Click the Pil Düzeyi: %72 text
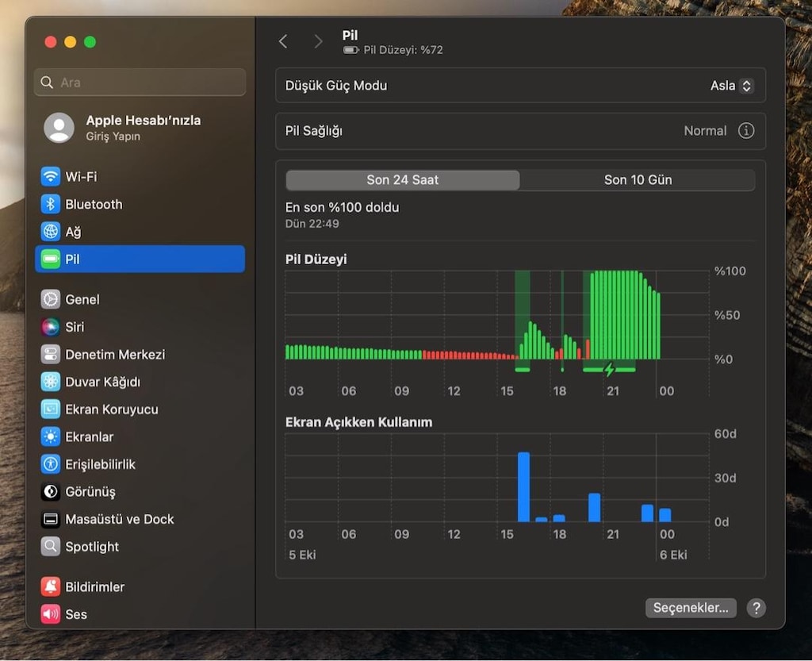This screenshot has height=661, width=812. tap(403, 50)
